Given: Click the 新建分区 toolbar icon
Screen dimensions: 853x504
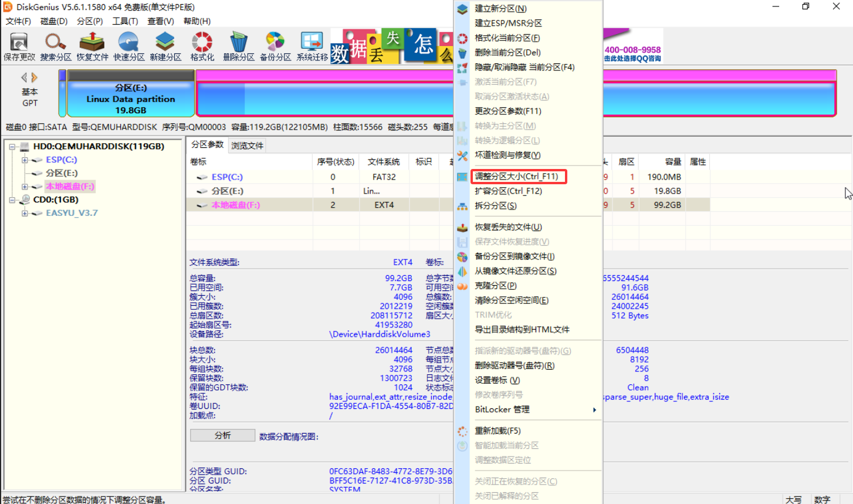Looking at the screenshot, I should (x=165, y=46).
